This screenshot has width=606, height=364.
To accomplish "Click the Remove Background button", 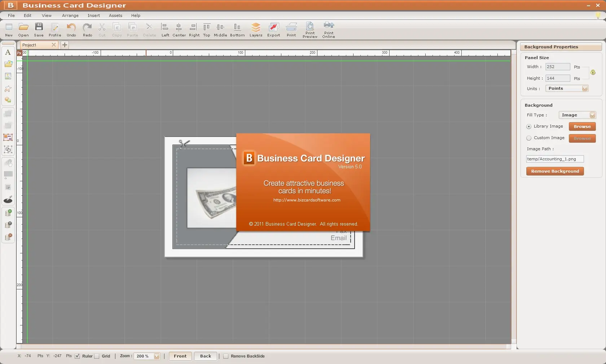I will (x=555, y=171).
